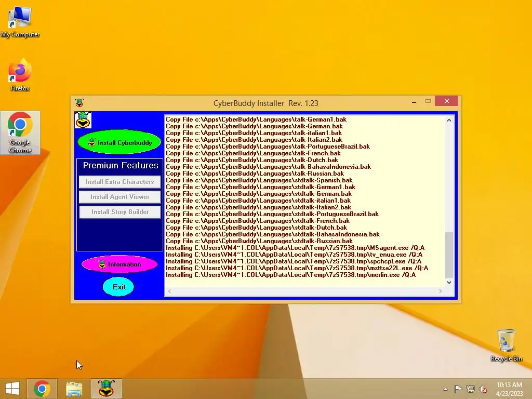The image size is (532, 399).
Task: Click the CyberBuddy bee logo image
Action: coord(83,120)
